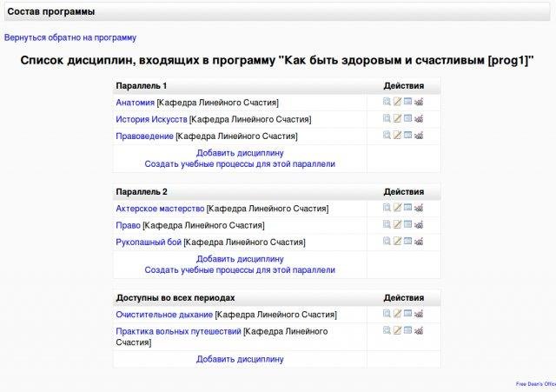Image resolution: width=556 pixels, height=392 pixels.
Task: Open table window icon for Очистительное дыхание
Action: tap(407, 314)
